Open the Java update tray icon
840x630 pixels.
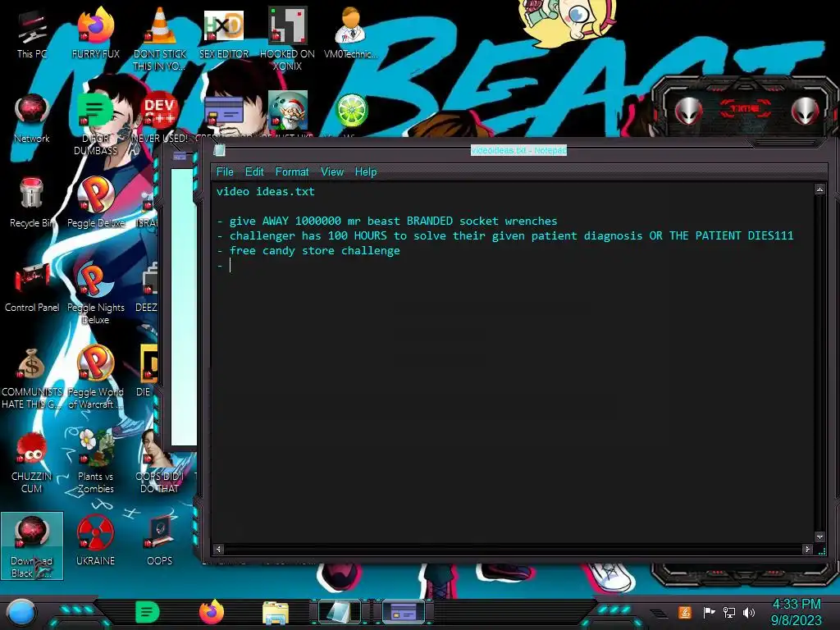[685, 612]
